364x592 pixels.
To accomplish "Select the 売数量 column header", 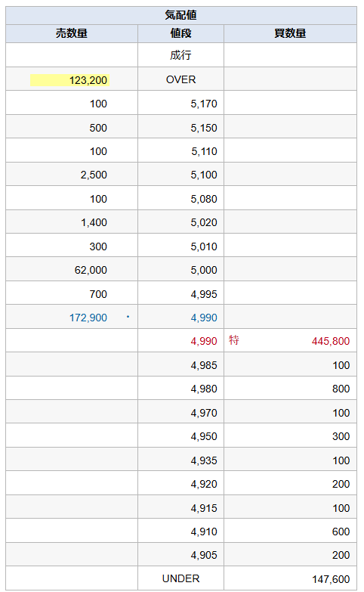I will (72, 33).
